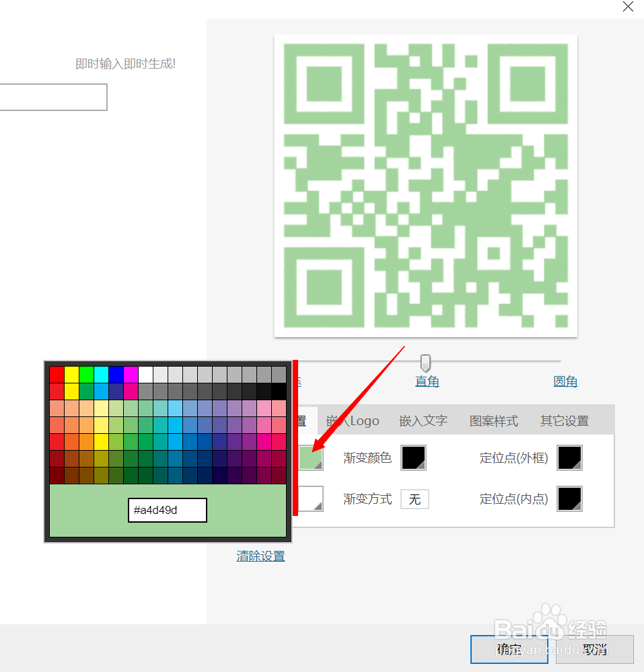Pick the pastel light green swatch in third palette row
644x672 pixels.
[x=131, y=408]
